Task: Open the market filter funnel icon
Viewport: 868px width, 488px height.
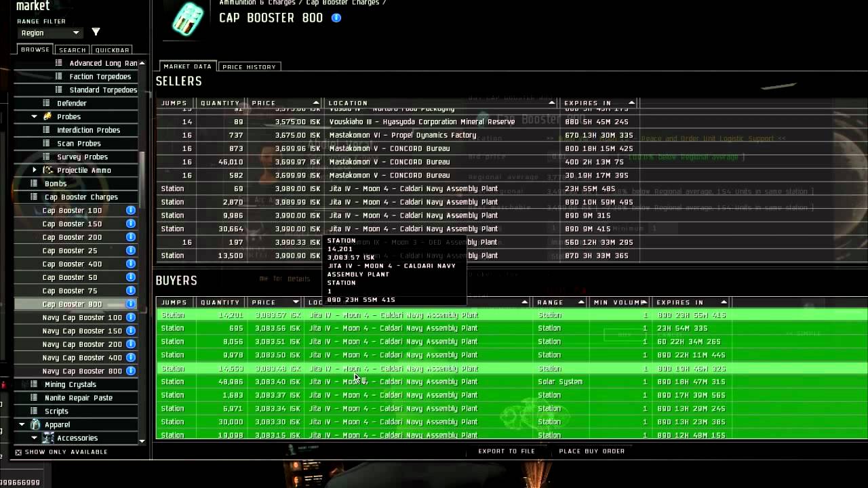Action: [96, 32]
